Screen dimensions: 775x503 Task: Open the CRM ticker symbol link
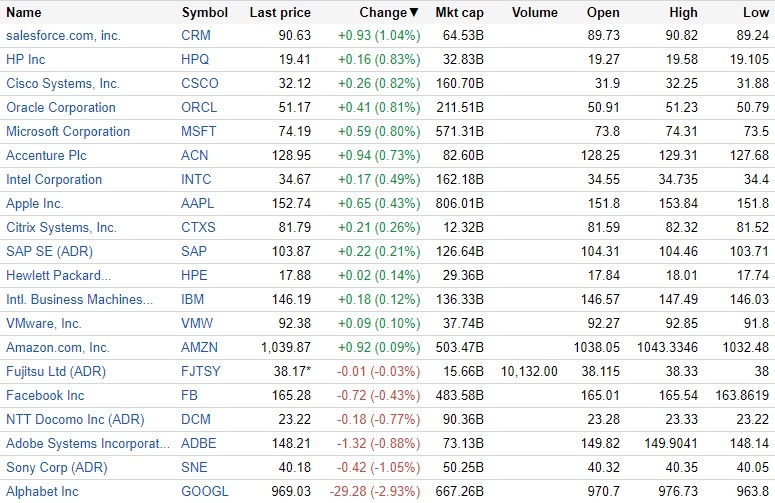(x=196, y=36)
